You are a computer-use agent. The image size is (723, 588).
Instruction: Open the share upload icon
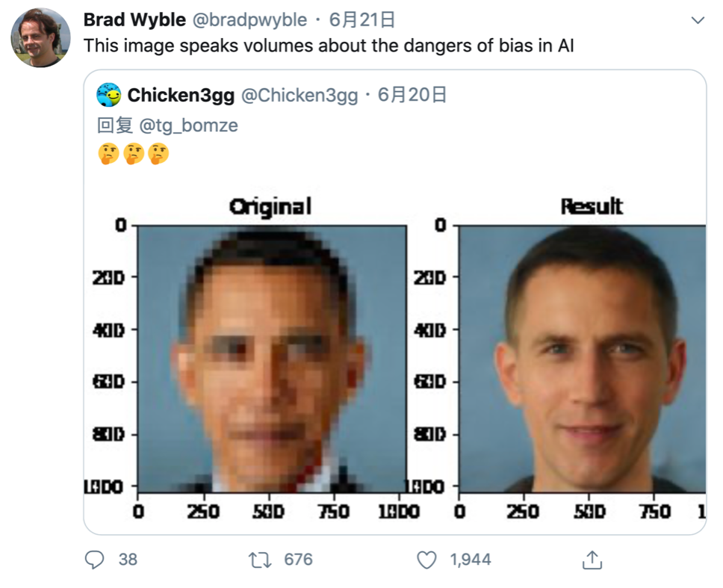click(x=592, y=560)
